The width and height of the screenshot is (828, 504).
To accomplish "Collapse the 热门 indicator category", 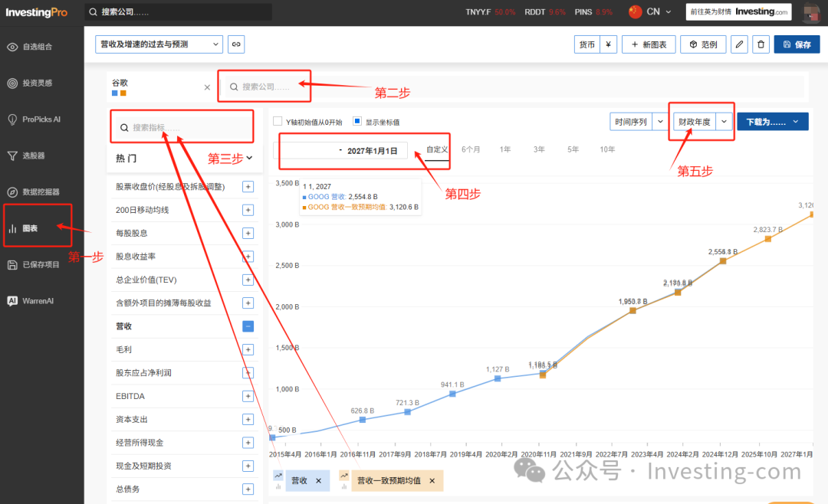I will 249,158.
